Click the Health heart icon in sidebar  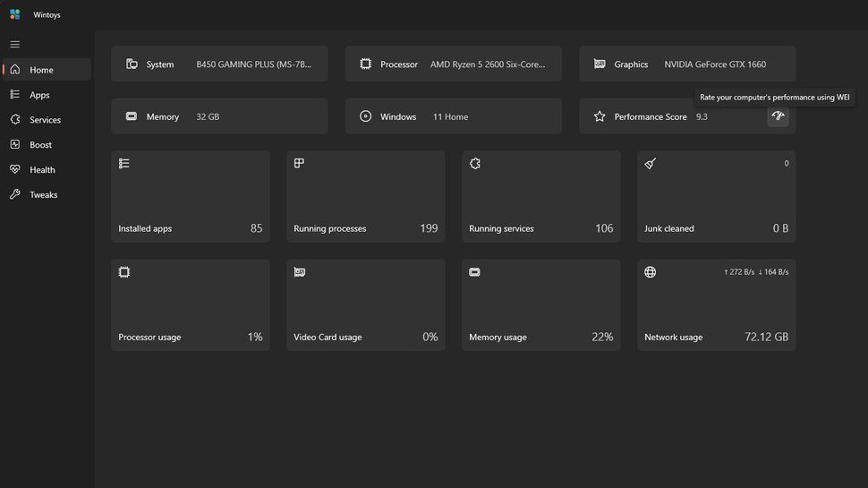[15, 169]
